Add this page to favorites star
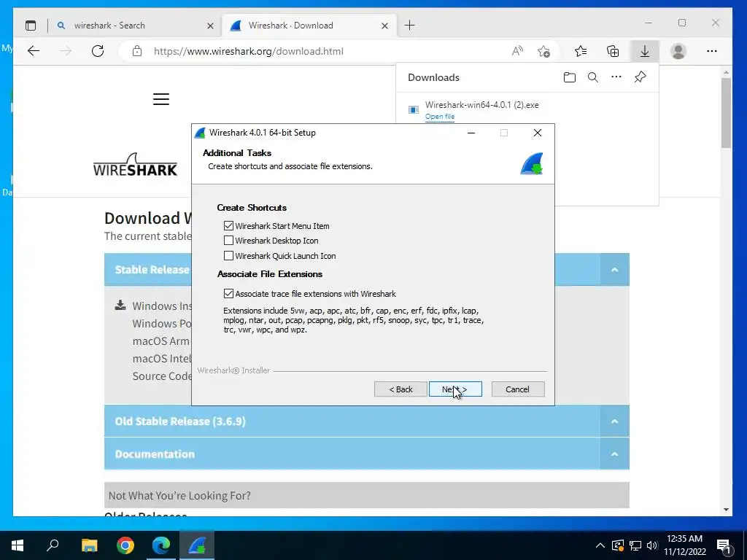Image resolution: width=747 pixels, height=560 pixels. (543, 51)
